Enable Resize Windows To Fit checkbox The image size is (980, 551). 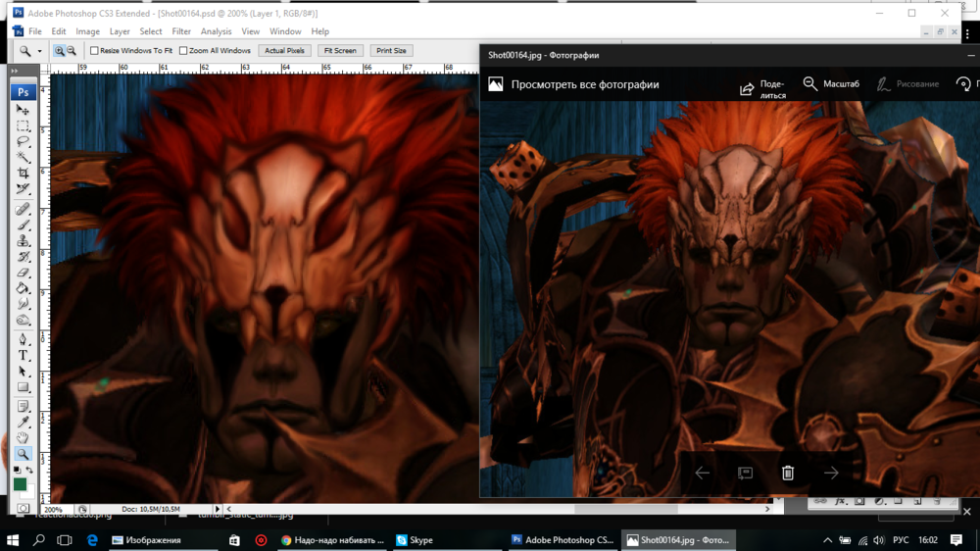pos(95,51)
